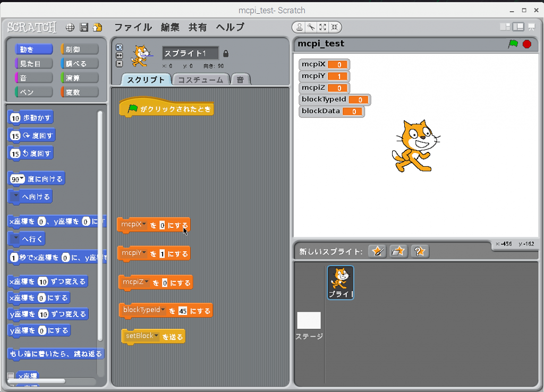544x392 pixels.
Task: Select the grow sprite tool
Action: pos(322,27)
